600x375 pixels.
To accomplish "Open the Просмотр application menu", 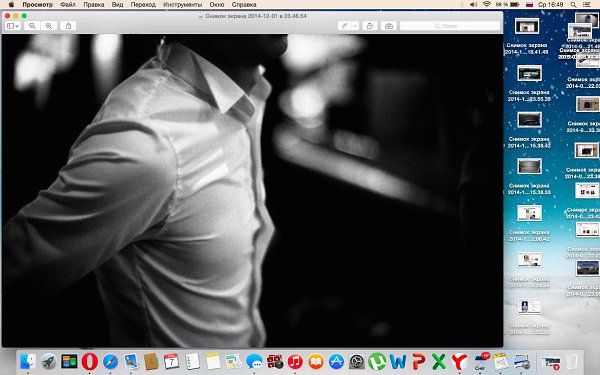I will (38, 5).
